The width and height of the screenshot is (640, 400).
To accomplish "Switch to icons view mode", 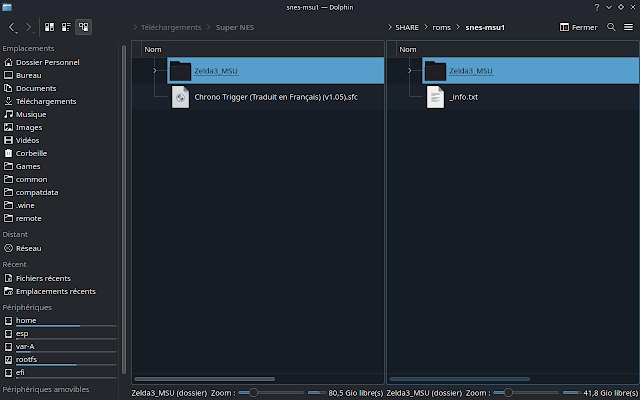I will [x=49, y=27].
